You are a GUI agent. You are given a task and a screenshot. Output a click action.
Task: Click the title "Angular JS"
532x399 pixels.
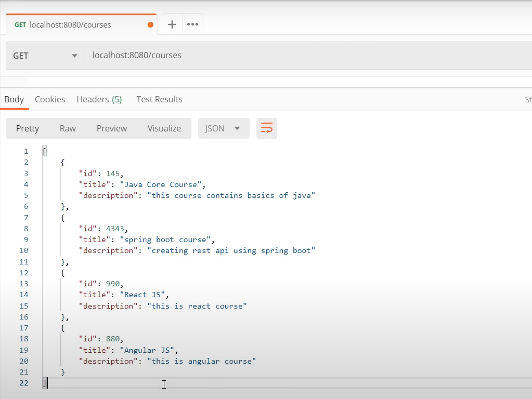click(147, 350)
